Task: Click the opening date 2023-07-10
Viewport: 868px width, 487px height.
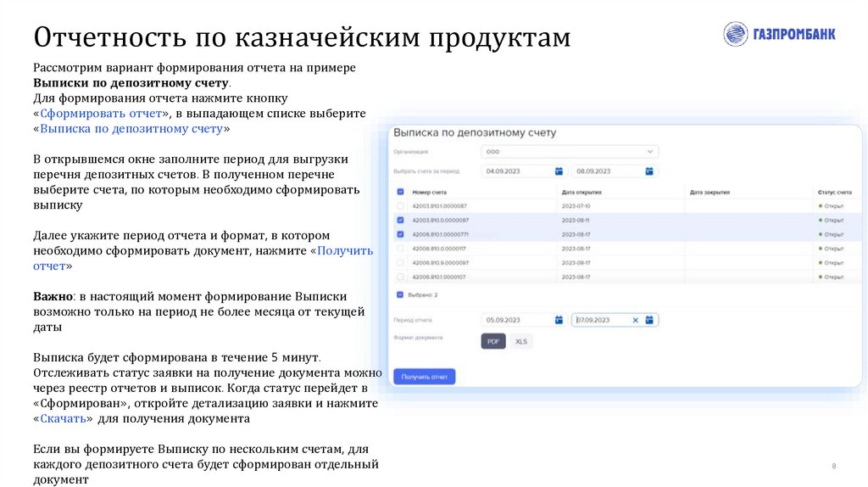Action: pyautogui.click(x=576, y=206)
